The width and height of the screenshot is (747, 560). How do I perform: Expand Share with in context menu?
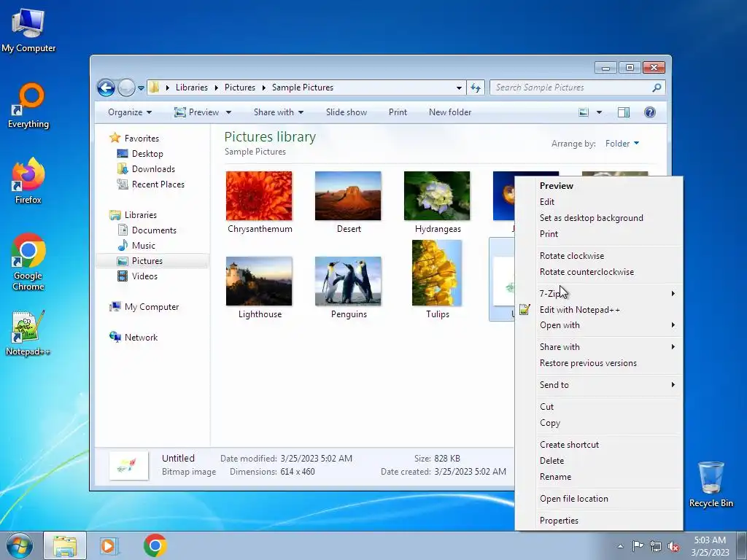pos(608,346)
